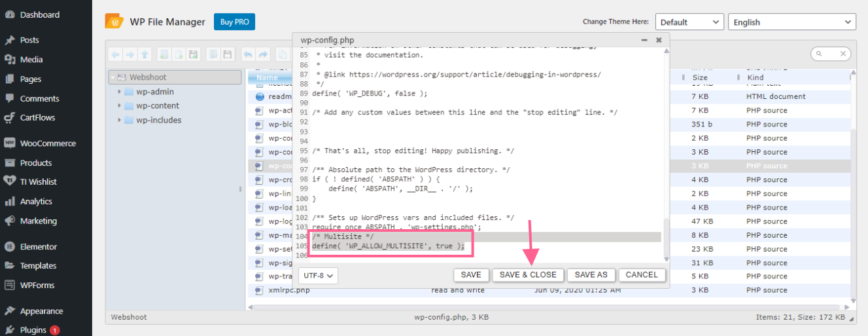Click the Webshoot drive icon in tree
The image size is (868, 336).
pos(122,77)
